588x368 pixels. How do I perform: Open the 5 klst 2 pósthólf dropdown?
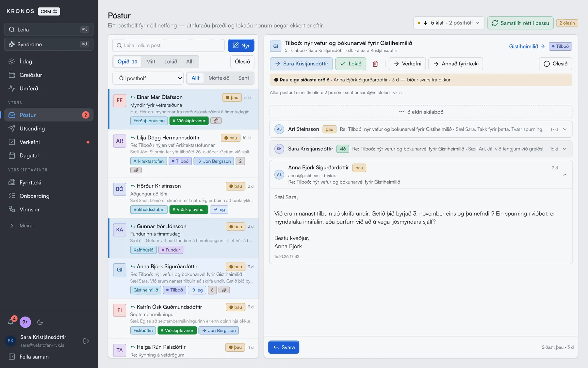449,23
